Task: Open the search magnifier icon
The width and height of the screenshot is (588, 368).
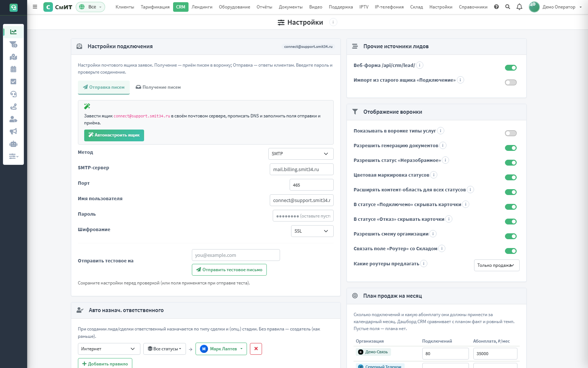Action: point(508,7)
